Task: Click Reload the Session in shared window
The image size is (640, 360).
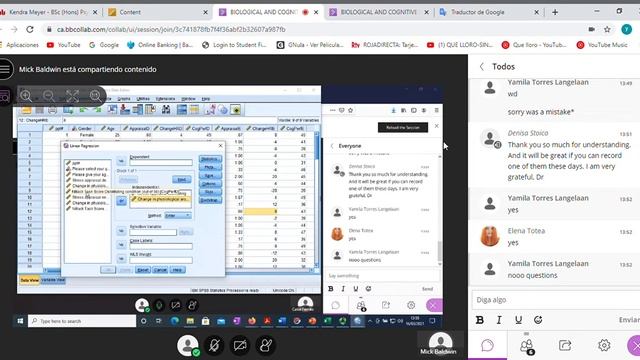Action: click(x=403, y=128)
